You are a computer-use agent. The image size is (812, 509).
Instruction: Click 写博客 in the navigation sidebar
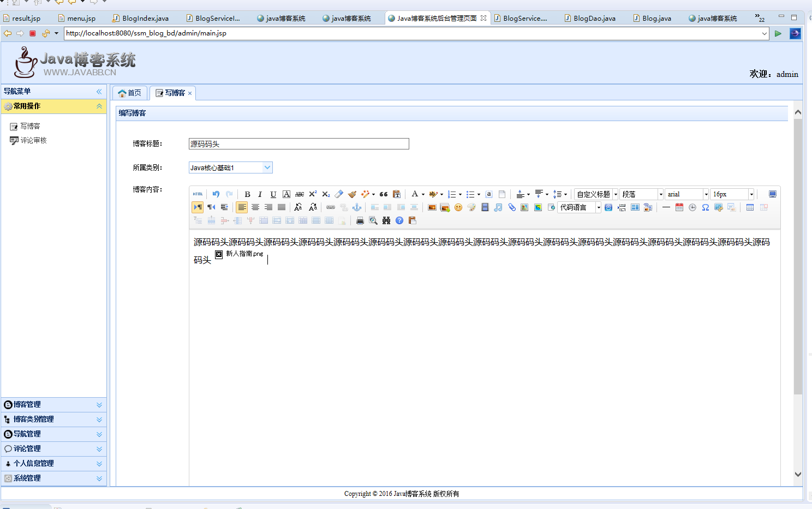(x=30, y=126)
